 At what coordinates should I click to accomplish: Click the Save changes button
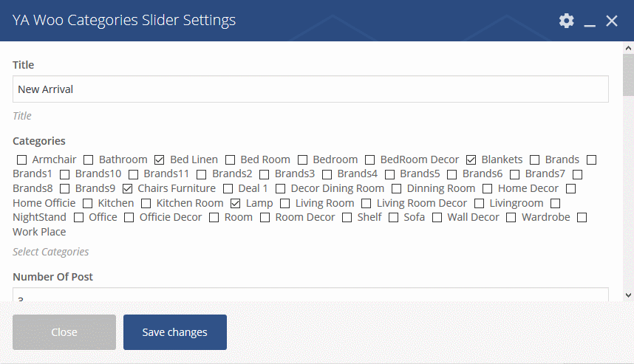(175, 332)
